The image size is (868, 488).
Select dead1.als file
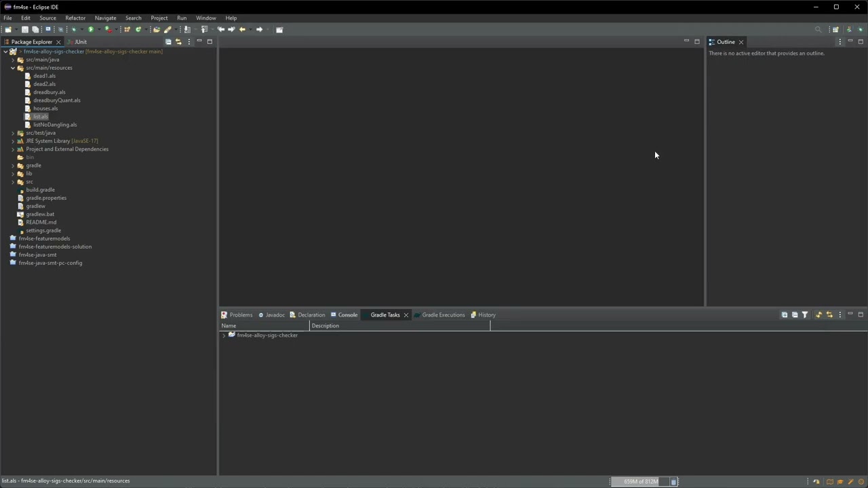pyautogui.click(x=44, y=76)
